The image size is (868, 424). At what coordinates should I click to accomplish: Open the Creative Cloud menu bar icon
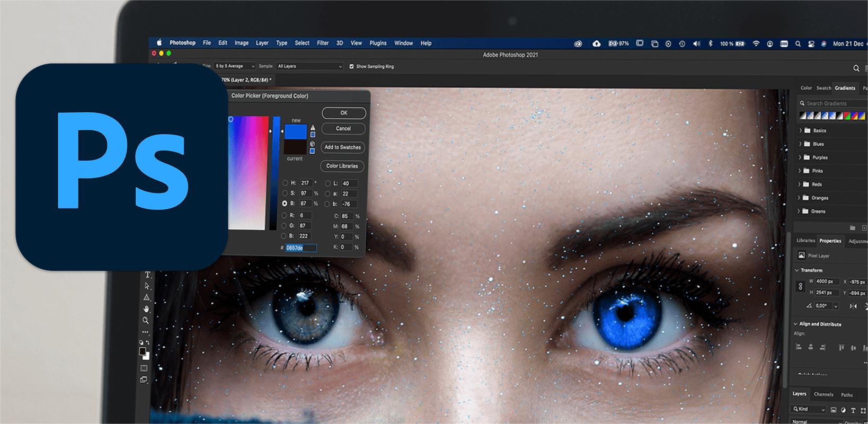[x=578, y=43]
